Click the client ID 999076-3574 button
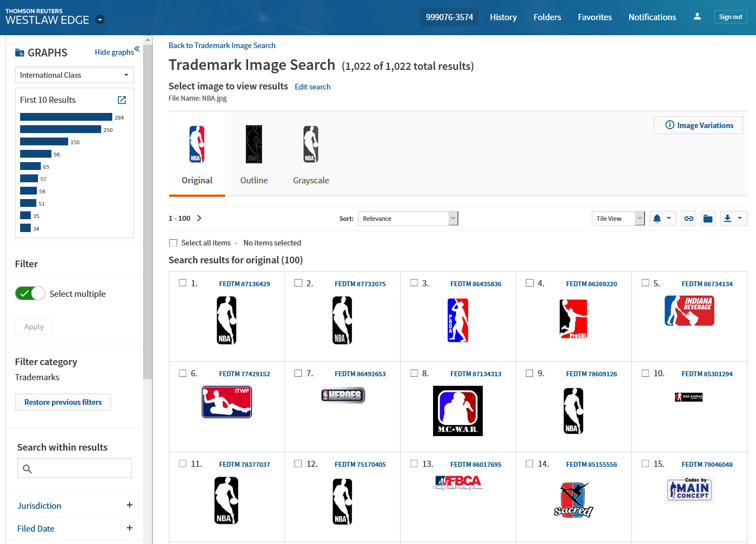Screen dimensions: 756x544 click(x=449, y=17)
